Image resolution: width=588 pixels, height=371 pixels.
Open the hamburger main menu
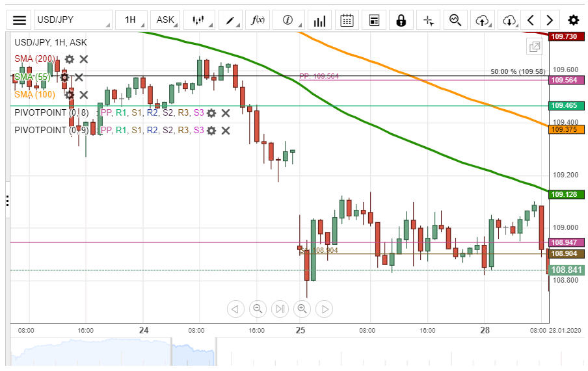pyautogui.click(x=20, y=20)
